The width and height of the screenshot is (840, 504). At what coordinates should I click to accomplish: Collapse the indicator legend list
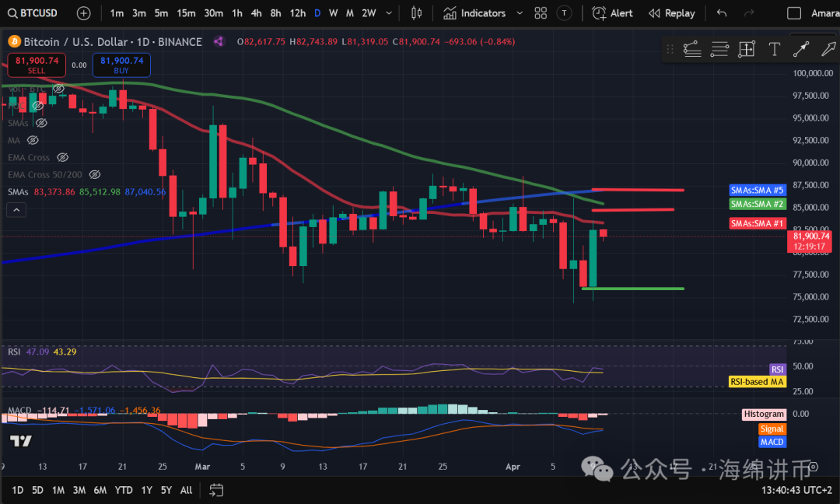point(16,210)
